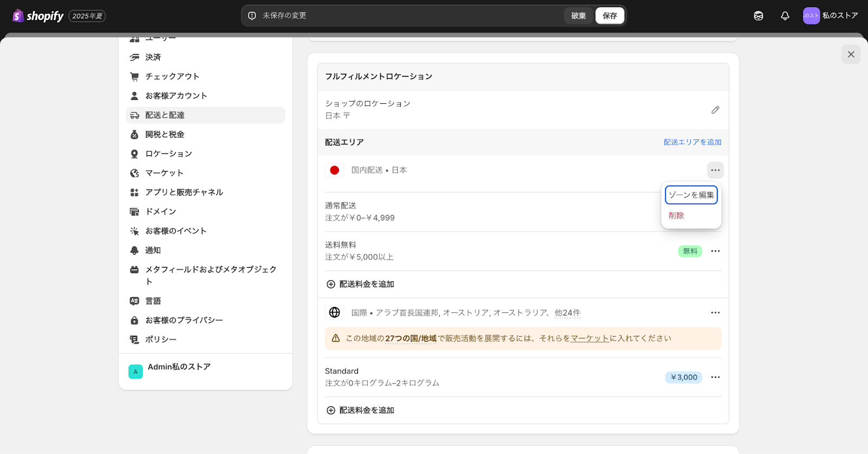The height and width of the screenshot is (454, 868).
Task: Open options for 送料無料 rate
Action: tap(716, 251)
